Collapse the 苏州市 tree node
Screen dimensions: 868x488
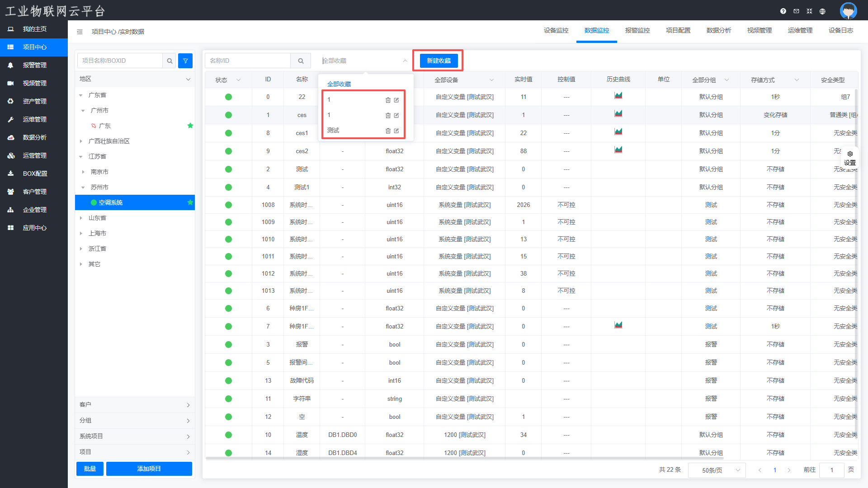83,187
